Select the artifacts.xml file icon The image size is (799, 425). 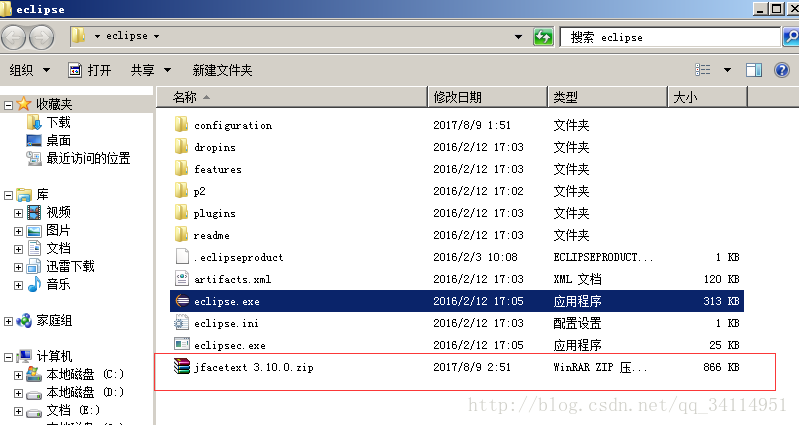pyautogui.click(x=182, y=278)
